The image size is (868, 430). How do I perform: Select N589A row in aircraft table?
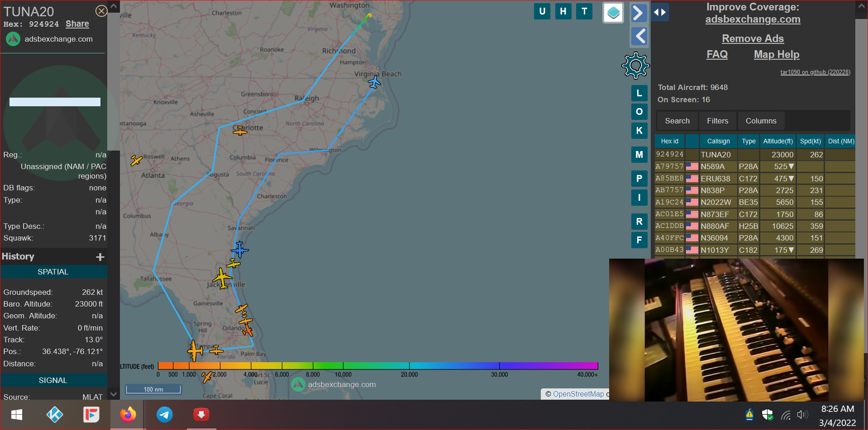[x=755, y=166]
